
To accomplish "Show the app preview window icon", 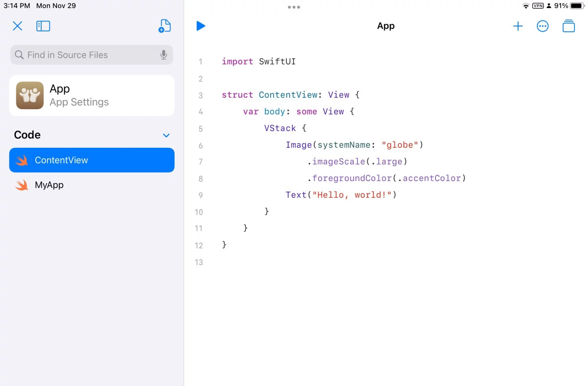I will 569,26.
